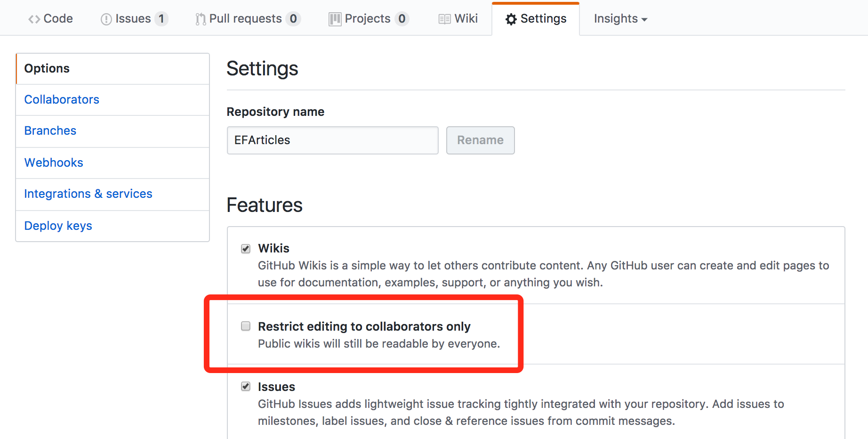Click the Issues exclamation circle icon
The width and height of the screenshot is (868, 439).
[x=106, y=19]
